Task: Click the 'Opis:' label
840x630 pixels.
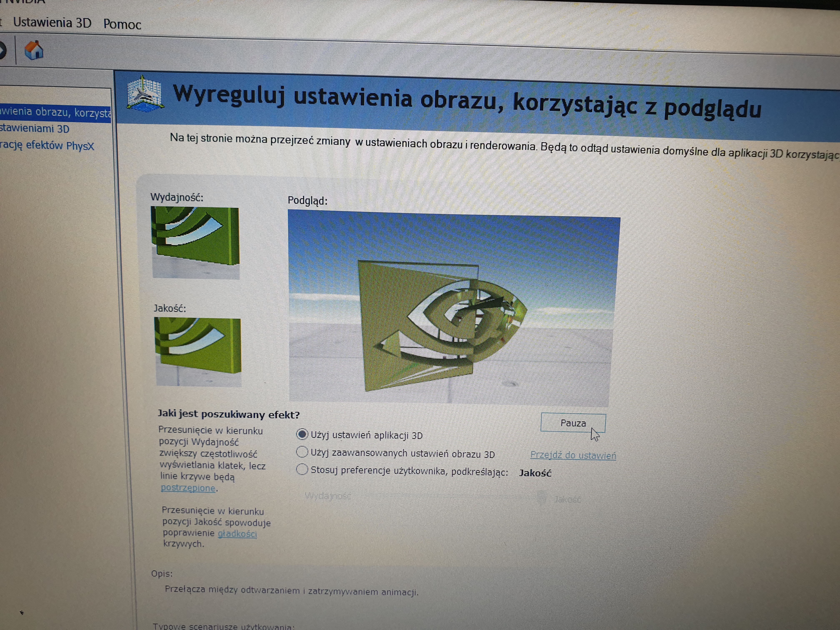Action: (x=162, y=573)
